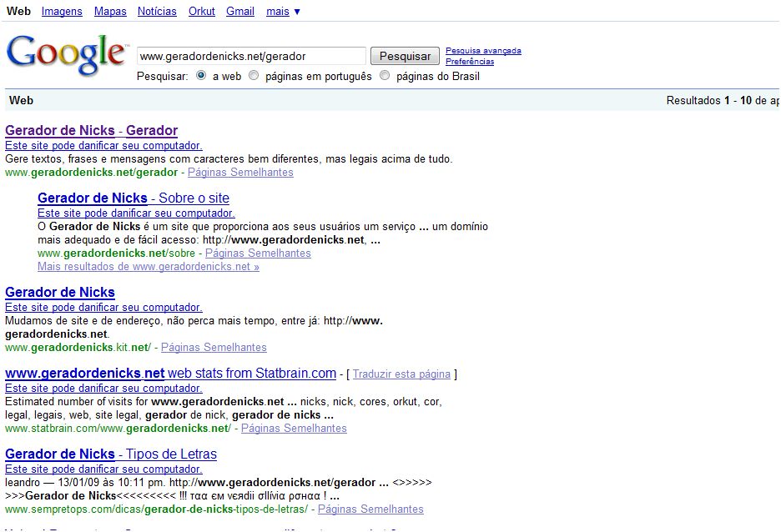Image resolution: width=781 pixels, height=532 pixels.
Task: Select "páginas em português" option
Action: 253,75
